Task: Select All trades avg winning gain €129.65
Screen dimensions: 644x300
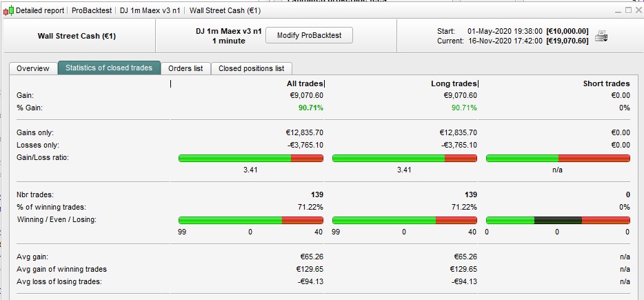Action: coord(310,269)
